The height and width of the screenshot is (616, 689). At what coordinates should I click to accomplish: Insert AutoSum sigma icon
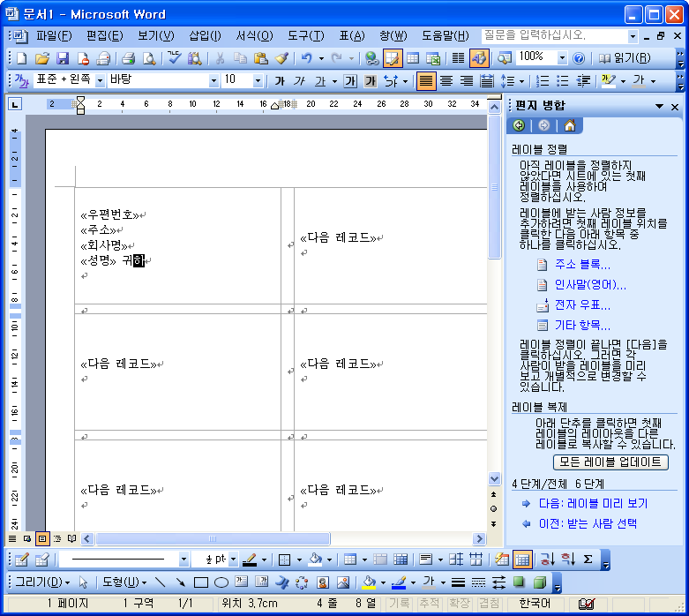[x=588, y=560]
